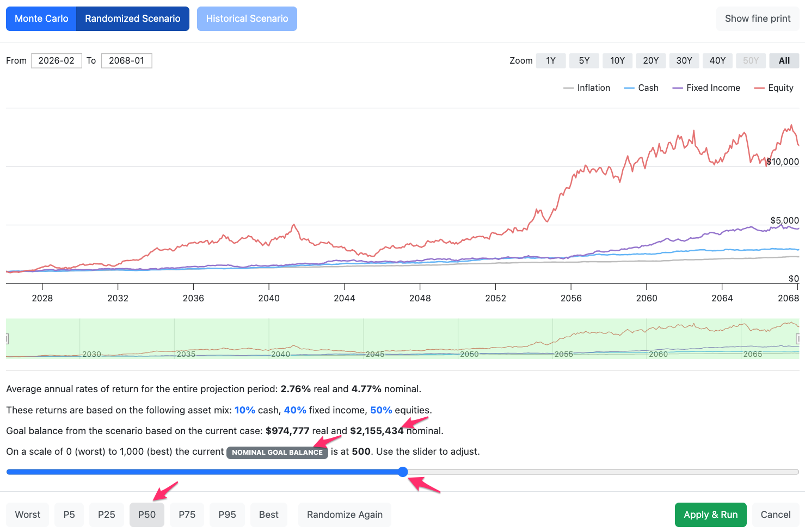Select the 40Y zoom option
805x532 pixels.
tap(717, 60)
